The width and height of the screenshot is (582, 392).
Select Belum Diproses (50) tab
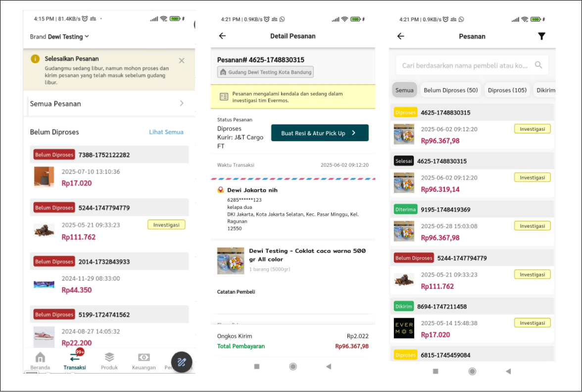[x=450, y=90]
